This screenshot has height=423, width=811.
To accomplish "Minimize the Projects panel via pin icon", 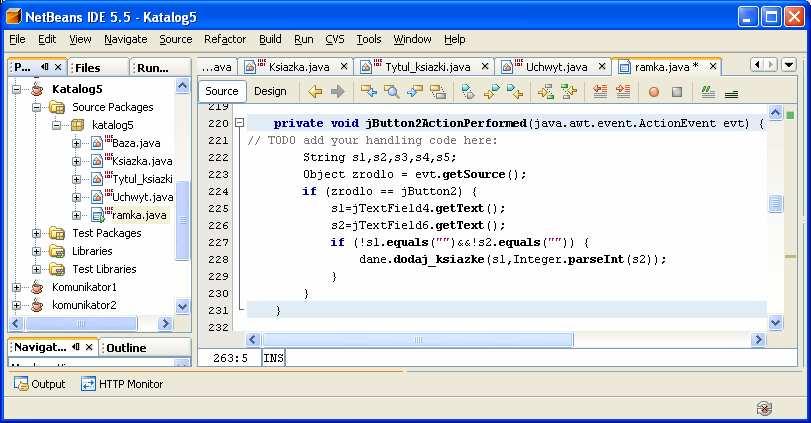I will (45, 67).
